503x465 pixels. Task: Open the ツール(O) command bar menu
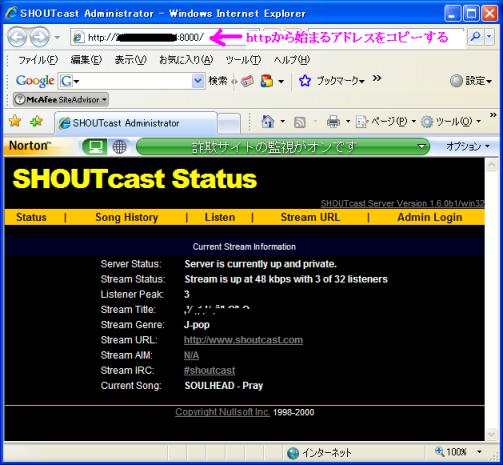pyautogui.click(x=450, y=122)
